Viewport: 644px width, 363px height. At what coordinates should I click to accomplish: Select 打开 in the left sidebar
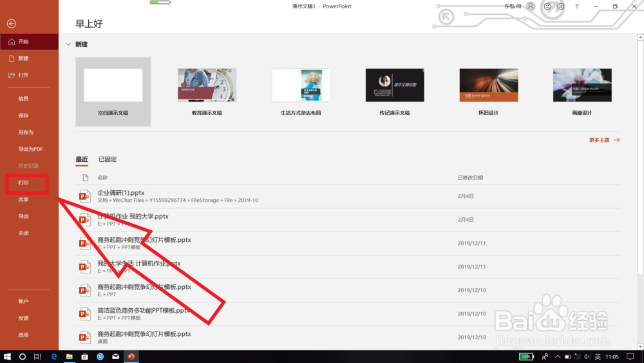tap(29, 75)
